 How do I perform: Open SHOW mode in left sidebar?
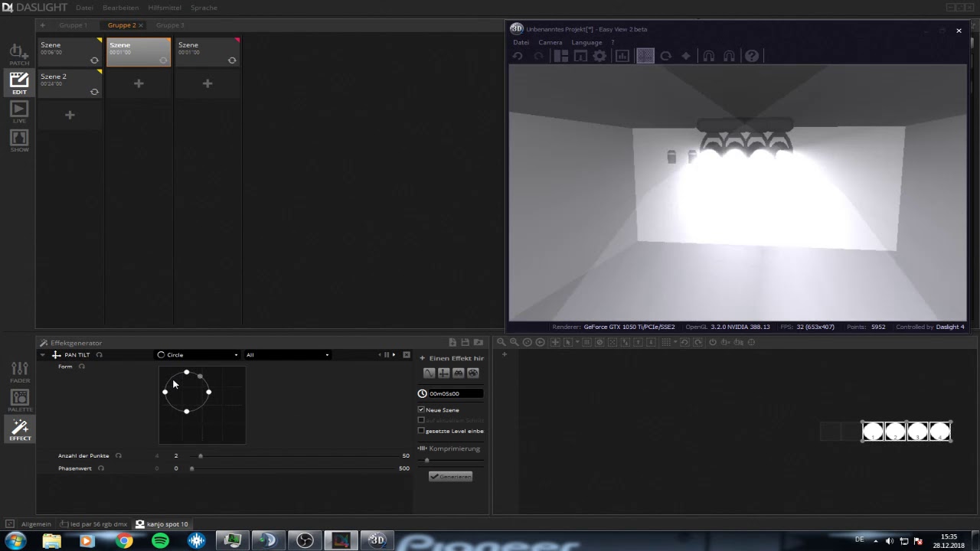19,141
